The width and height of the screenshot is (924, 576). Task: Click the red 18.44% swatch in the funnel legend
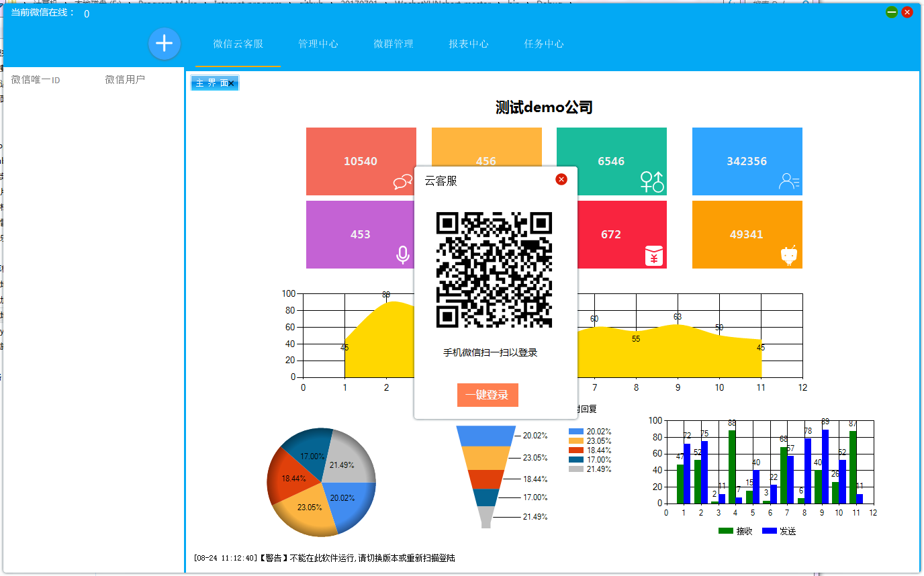point(576,450)
